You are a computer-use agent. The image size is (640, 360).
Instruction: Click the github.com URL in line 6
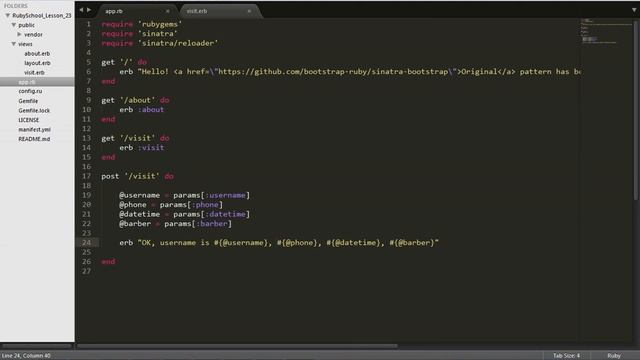click(x=333, y=71)
